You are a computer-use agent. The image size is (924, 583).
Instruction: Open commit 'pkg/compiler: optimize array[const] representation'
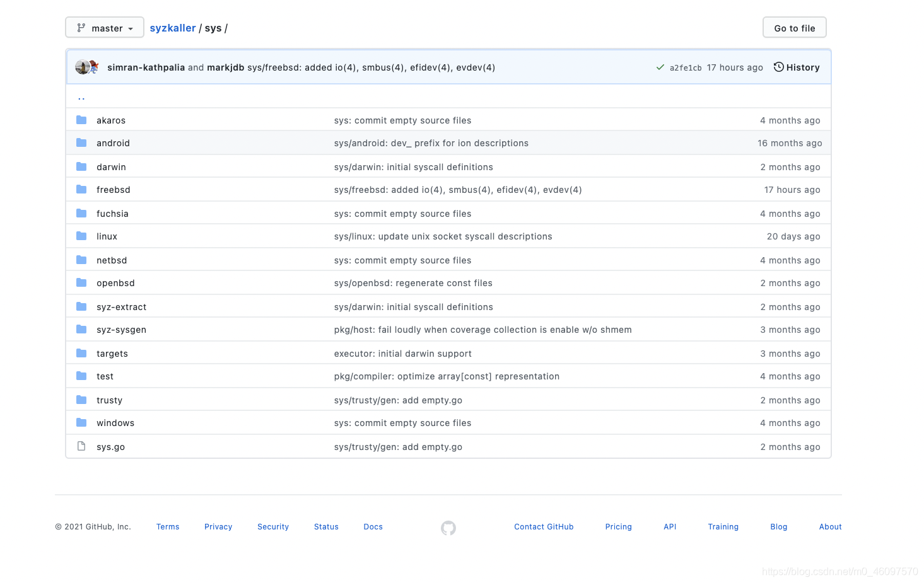point(447,376)
